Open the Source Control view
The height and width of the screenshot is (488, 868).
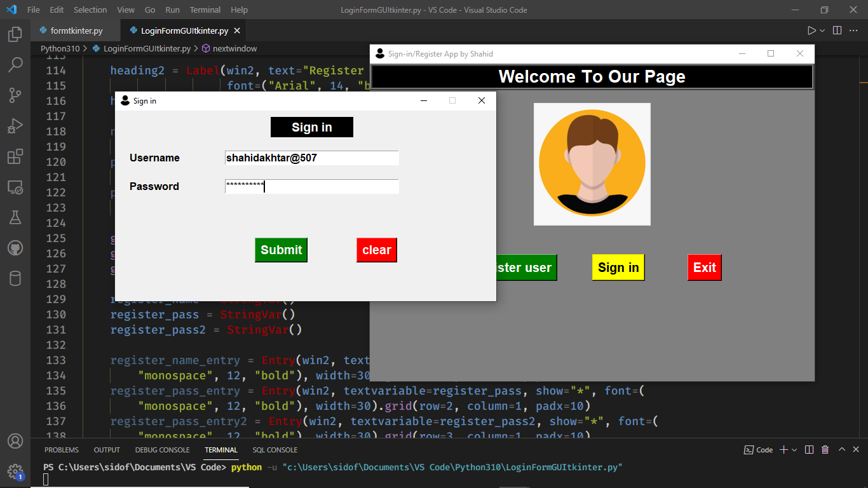pos(15,95)
